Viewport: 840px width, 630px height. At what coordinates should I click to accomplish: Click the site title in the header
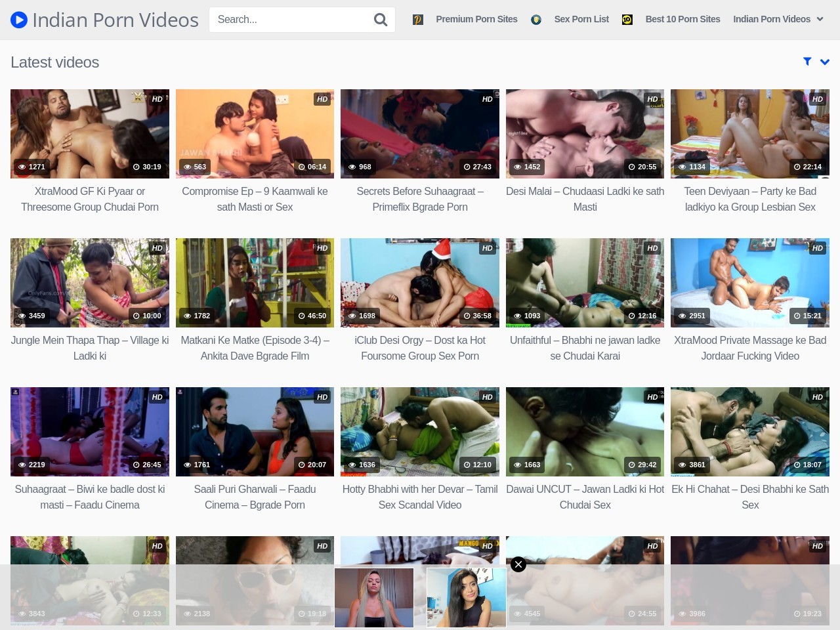point(115,20)
